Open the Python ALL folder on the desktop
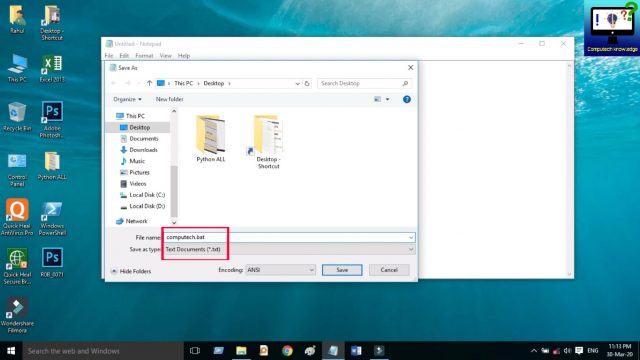Image resolution: width=640 pixels, height=360 pixels. pyautogui.click(x=52, y=165)
